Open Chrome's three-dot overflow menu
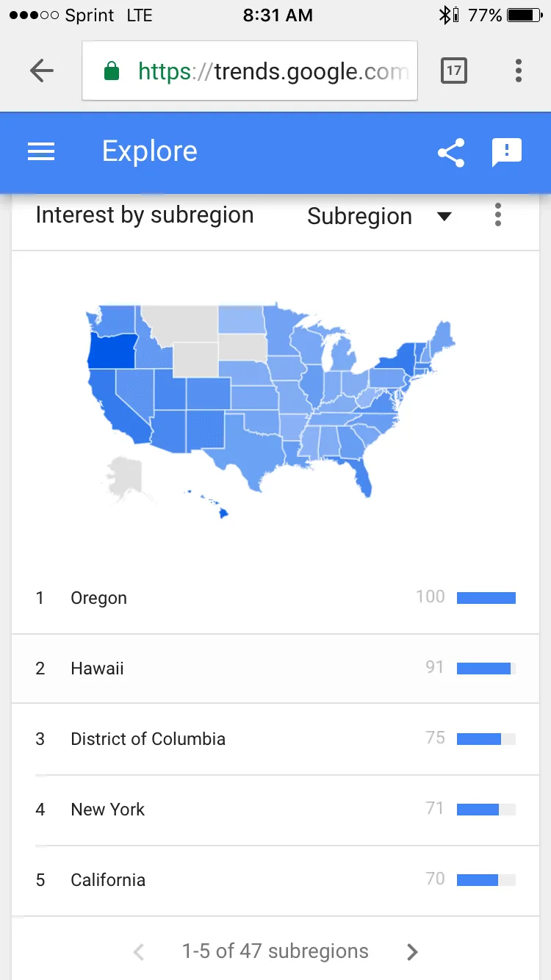The image size is (551, 980). [x=519, y=71]
